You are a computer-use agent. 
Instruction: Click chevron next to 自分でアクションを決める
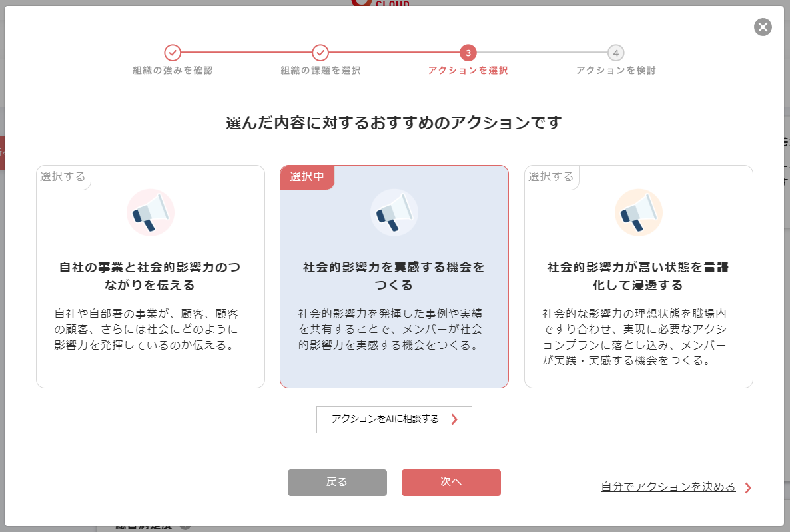pos(748,488)
